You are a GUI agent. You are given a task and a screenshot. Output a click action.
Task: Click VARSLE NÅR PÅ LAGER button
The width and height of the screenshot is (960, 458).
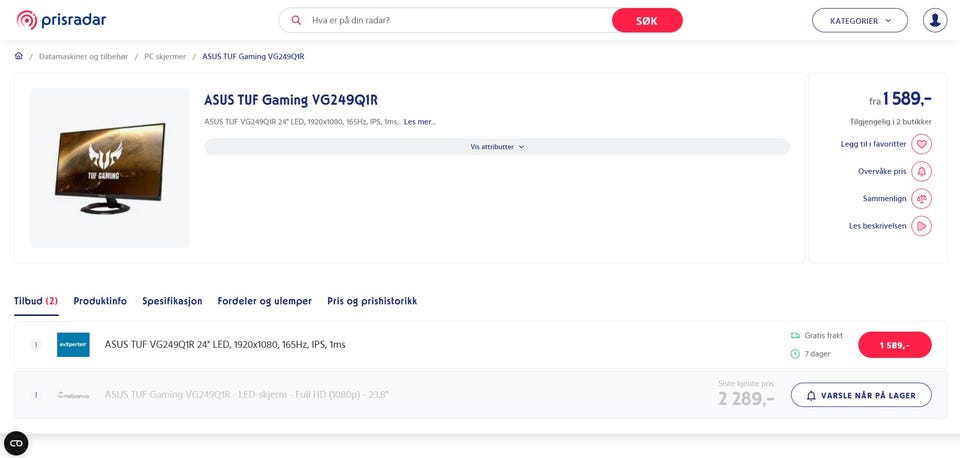pyautogui.click(x=861, y=395)
